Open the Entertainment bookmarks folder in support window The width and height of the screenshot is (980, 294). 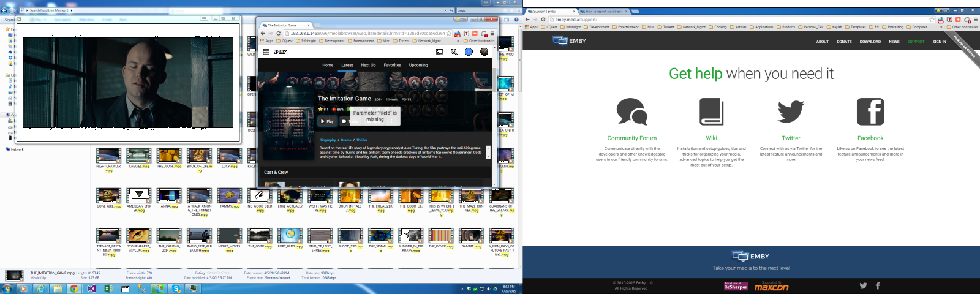pyautogui.click(x=625, y=27)
